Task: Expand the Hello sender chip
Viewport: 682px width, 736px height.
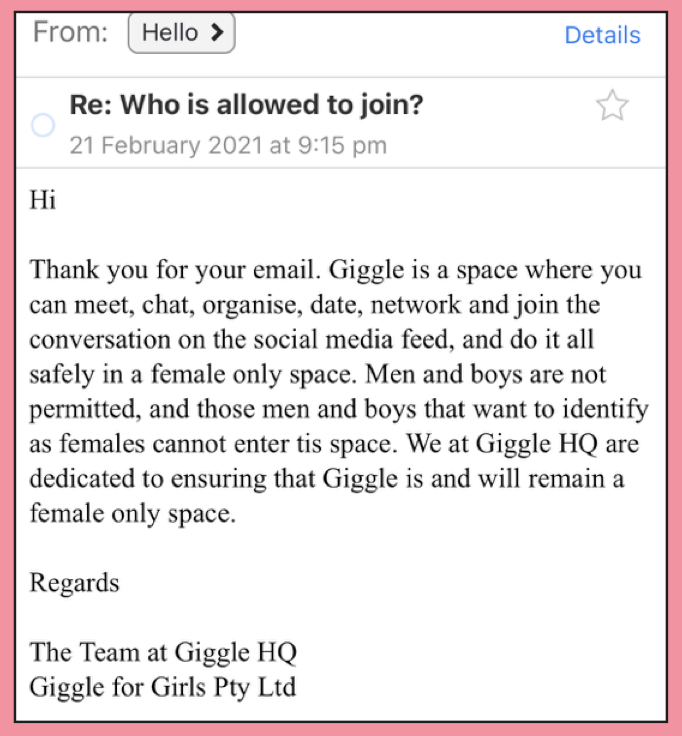Action: click(x=181, y=33)
